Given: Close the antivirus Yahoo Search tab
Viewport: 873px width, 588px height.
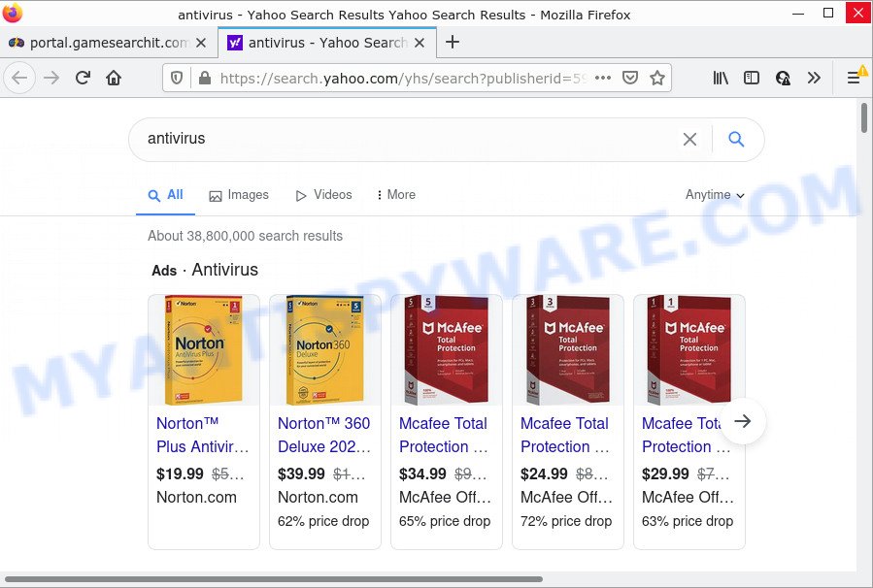Looking at the screenshot, I should [x=420, y=43].
